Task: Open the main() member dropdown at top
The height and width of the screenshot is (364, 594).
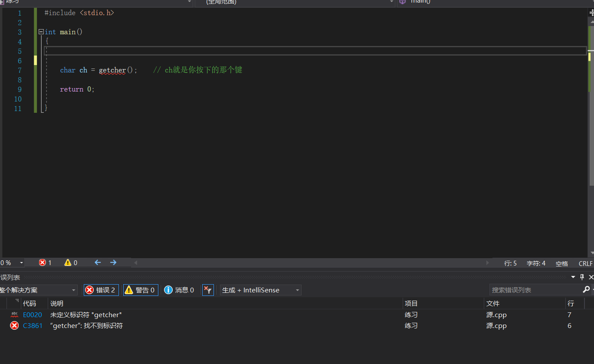Action: pos(495,2)
